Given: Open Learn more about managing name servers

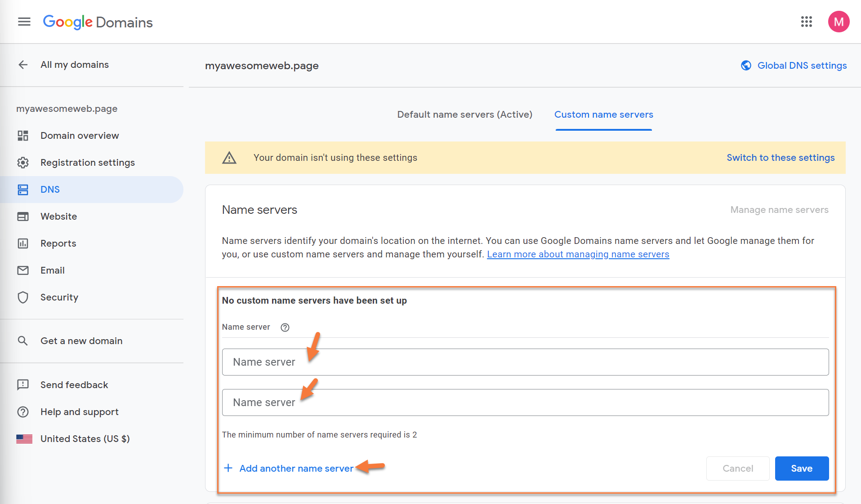Looking at the screenshot, I should (578, 254).
